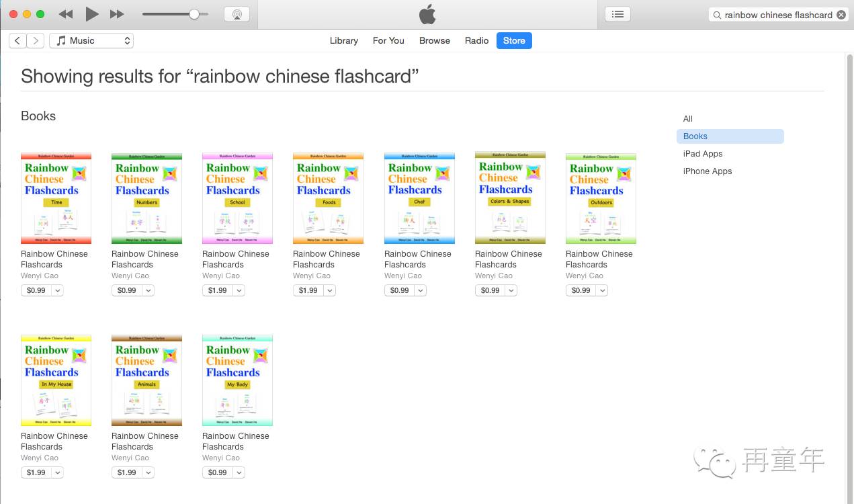Buy the In My House book for $1.99
This screenshot has height=504, width=854.
36,472
